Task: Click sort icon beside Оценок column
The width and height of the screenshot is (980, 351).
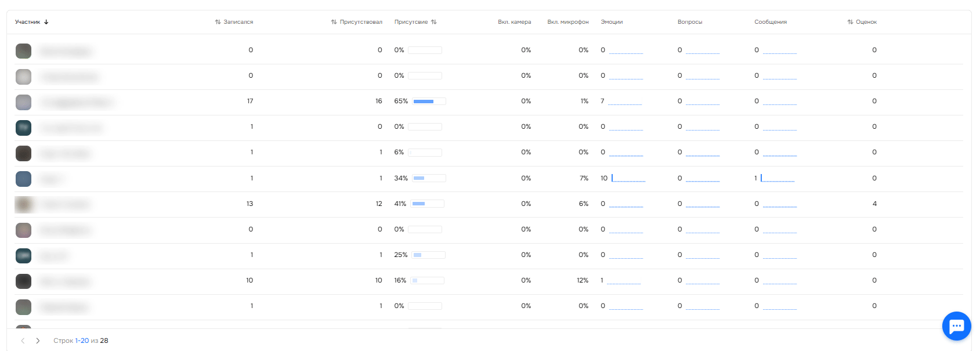Action: coord(850,22)
